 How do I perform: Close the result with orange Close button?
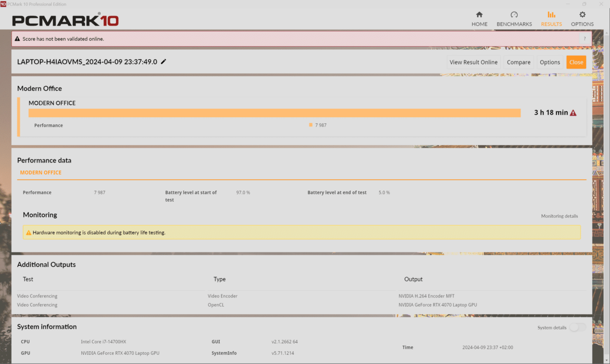(x=576, y=62)
